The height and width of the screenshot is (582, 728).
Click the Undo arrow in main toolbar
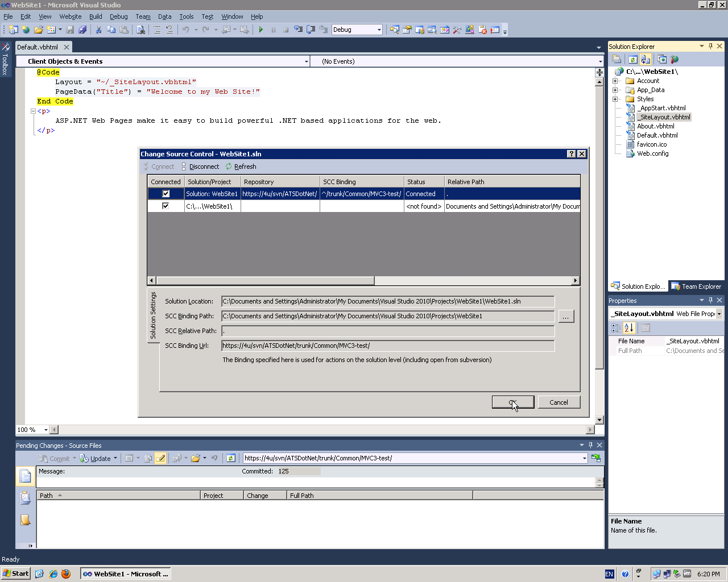pyautogui.click(x=185, y=30)
